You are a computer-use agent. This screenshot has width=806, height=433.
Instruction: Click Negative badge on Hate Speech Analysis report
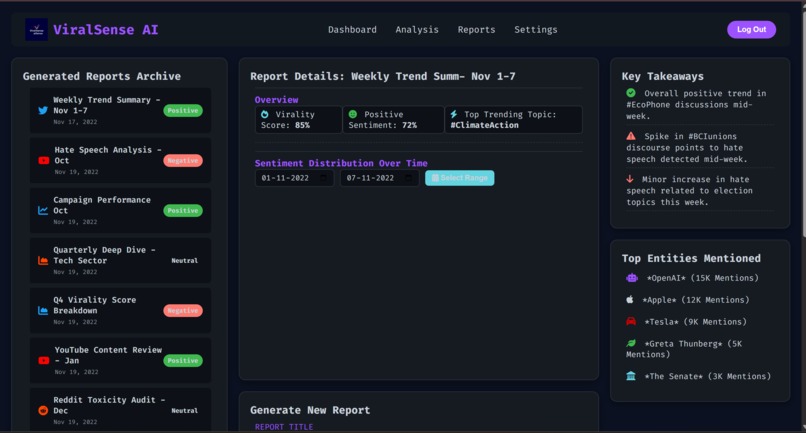click(x=183, y=160)
